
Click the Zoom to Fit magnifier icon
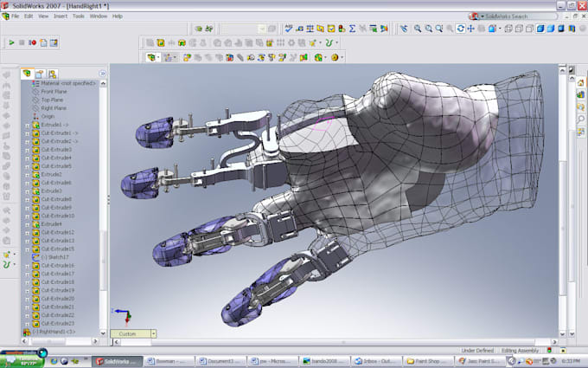coord(417,29)
